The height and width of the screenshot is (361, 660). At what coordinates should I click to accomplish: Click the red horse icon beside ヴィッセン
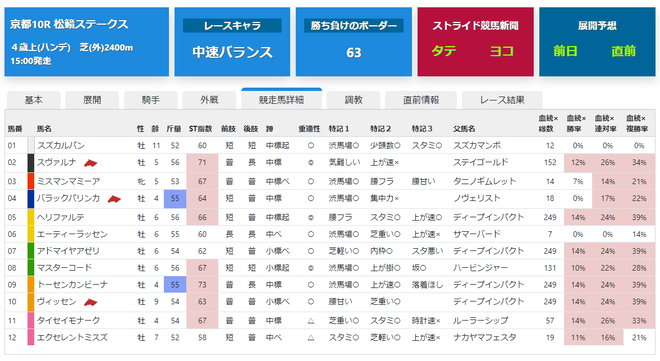[90, 302]
